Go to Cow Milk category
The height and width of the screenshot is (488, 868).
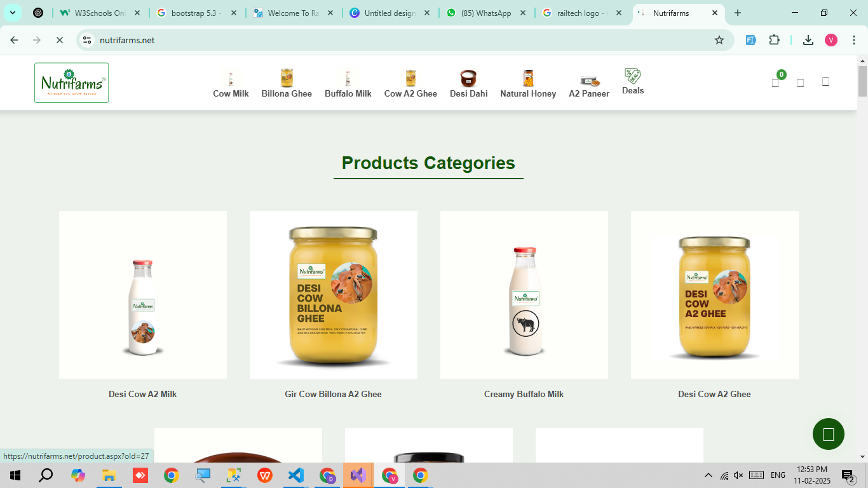(x=231, y=85)
